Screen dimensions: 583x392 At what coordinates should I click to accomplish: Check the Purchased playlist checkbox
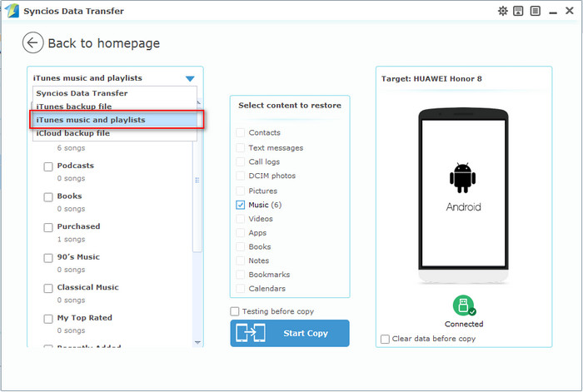click(48, 228)
